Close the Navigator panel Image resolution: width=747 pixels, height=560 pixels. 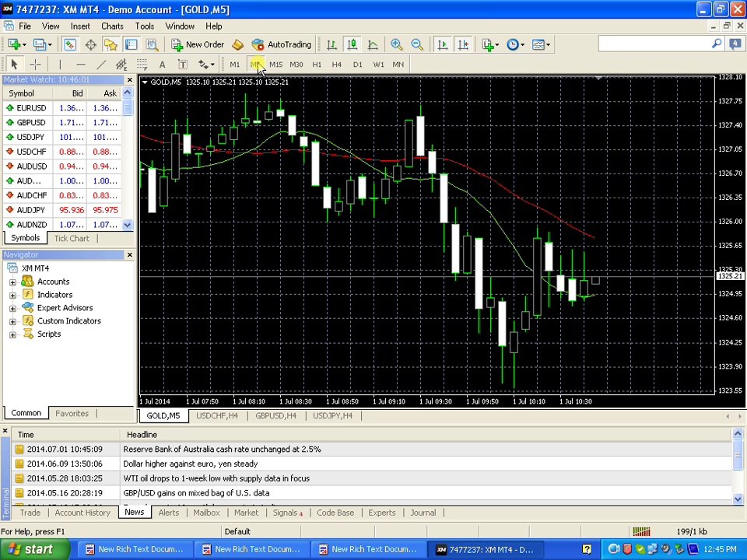click(130, 255)
